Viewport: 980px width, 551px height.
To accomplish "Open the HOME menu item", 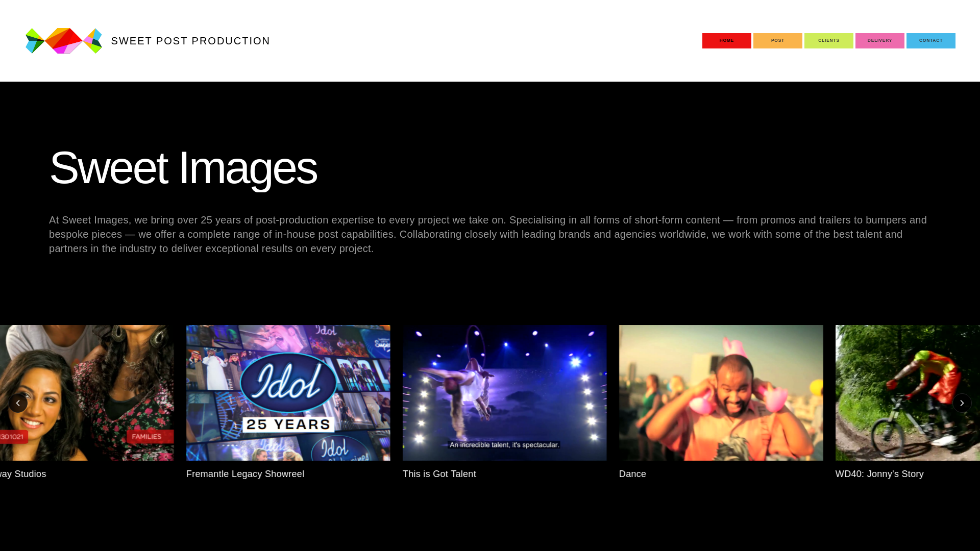I will click(x=726, y=41).
